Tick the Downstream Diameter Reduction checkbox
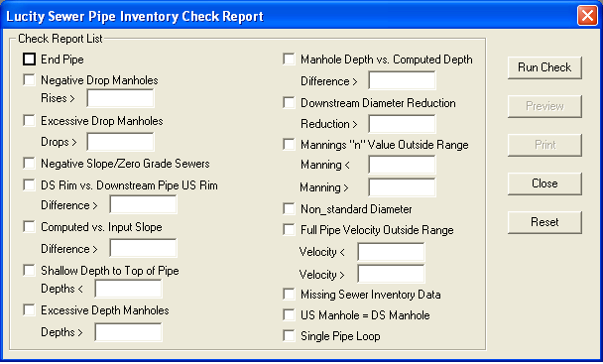The width and height of the screenshot is (603, 364). coord(289,103)
